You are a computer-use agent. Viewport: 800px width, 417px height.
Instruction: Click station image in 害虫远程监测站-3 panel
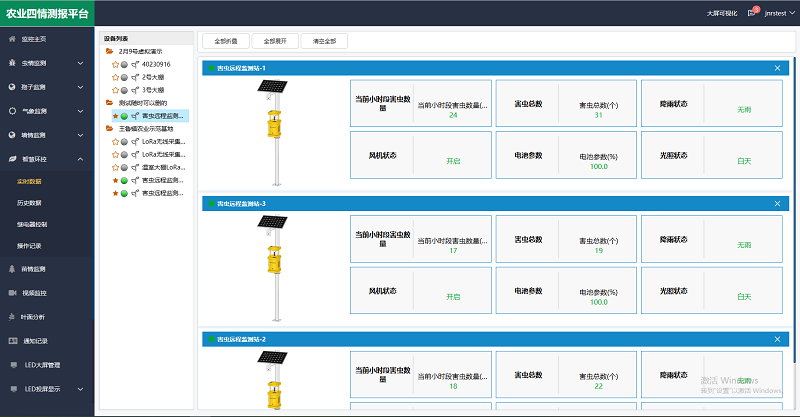click(273, 268)
